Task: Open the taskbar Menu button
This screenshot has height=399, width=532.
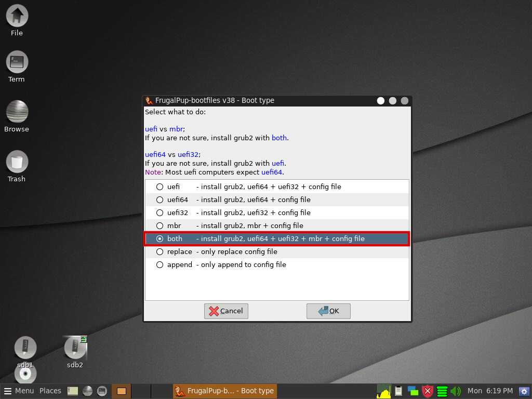Action: click(19, 391)
